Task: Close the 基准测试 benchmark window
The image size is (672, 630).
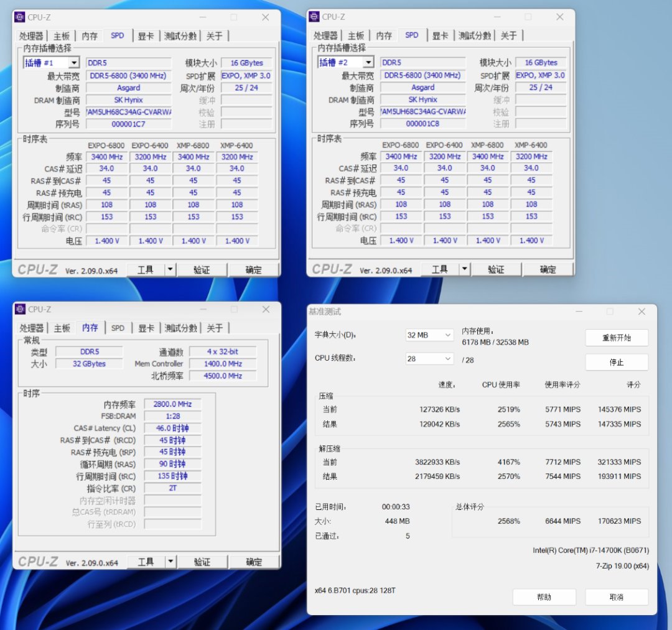Action: [x=642, y=312]
